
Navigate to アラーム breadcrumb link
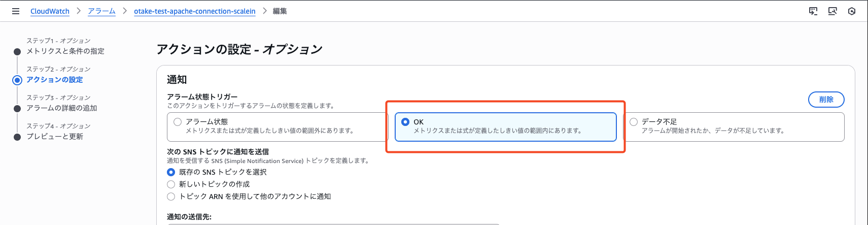pyautogui.click(x=101, y=11)
